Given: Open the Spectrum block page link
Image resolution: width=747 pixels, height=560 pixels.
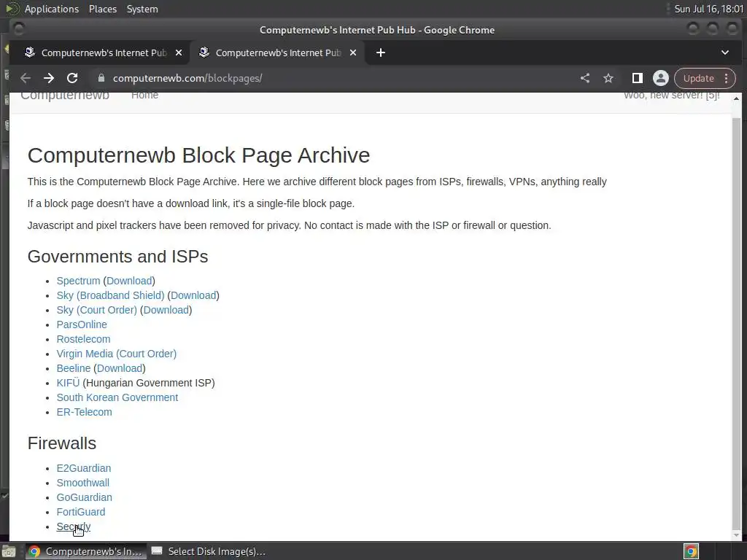Looking at the screenshot, I should click(x=79, y=281).
